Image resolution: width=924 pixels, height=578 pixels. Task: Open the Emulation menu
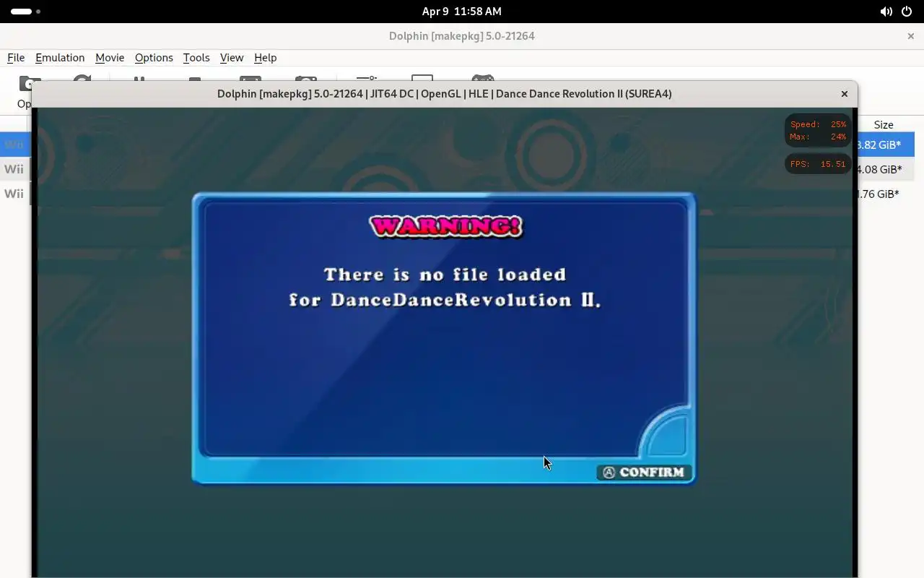tap(60, 58)
